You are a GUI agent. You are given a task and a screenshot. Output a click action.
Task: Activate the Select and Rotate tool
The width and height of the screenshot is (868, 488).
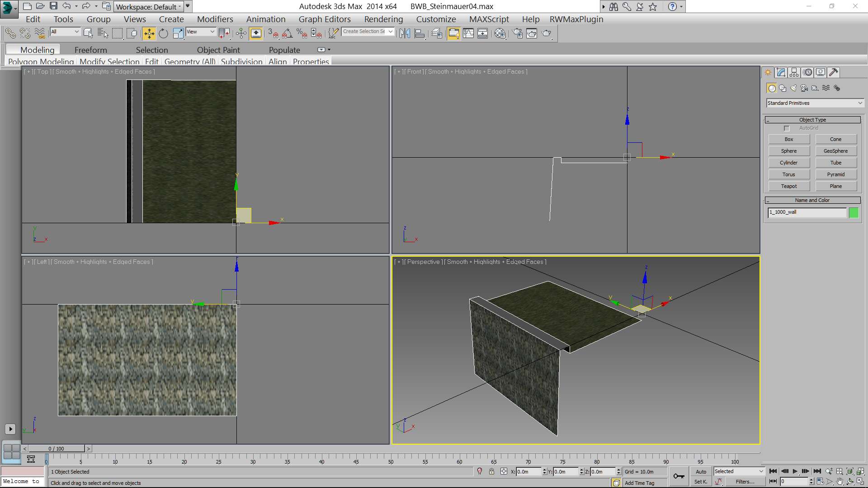[163, 33]
